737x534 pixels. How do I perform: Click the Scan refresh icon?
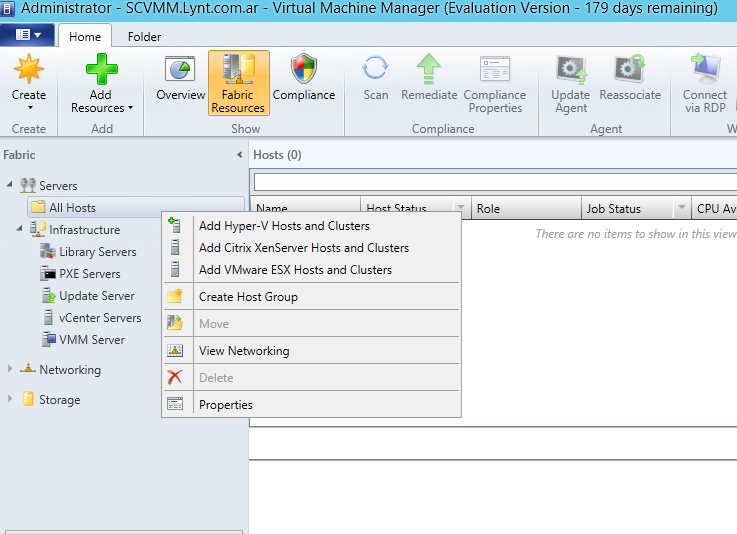coord(375,68)
